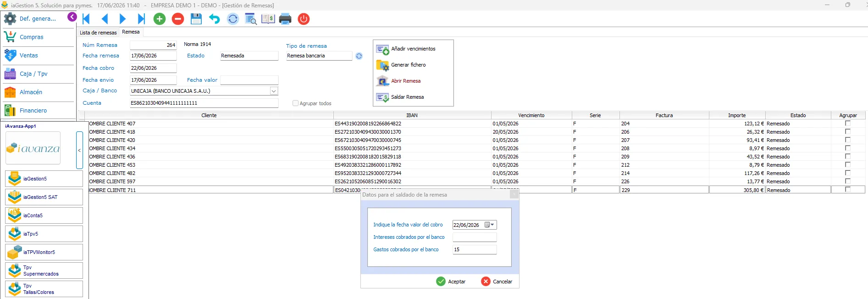Go to first record arrow icon
Screen dimensions: 868x299
click(86, 19)
